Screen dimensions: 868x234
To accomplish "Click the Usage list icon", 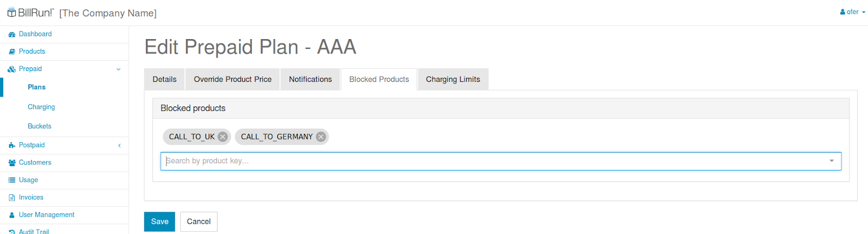I will pyautogui.click(x=12, y=180).
